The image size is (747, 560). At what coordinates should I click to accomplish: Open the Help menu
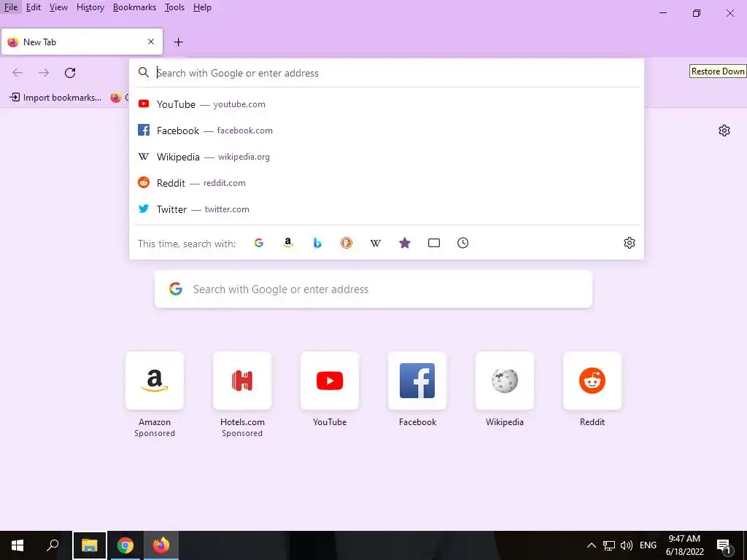click(x=202, y=7)
